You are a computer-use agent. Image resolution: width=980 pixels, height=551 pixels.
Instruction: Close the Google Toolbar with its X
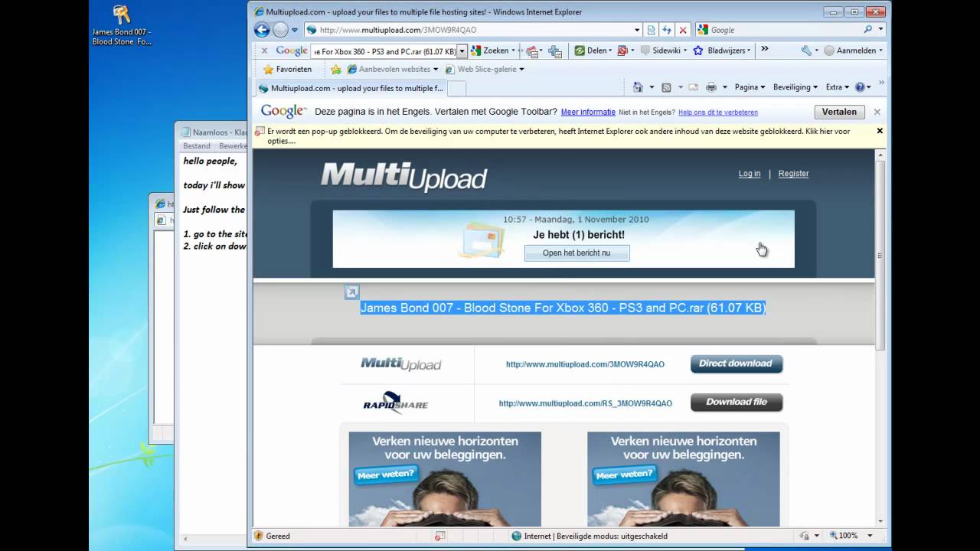click(x=264, y=51)
